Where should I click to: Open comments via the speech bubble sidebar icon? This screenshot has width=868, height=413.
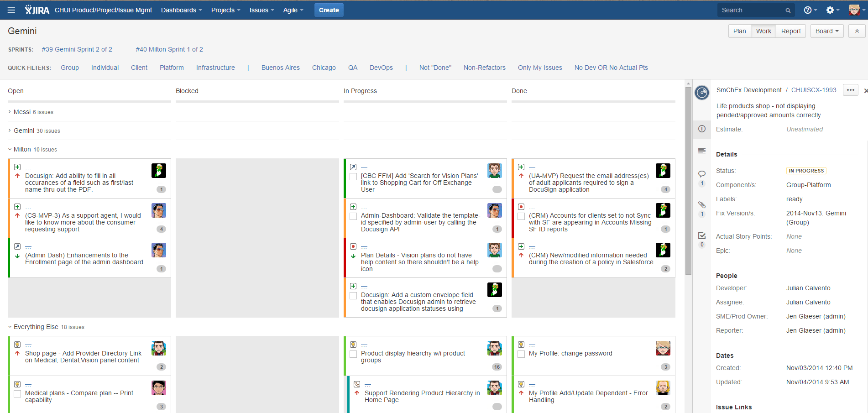(x=702, y=174)
